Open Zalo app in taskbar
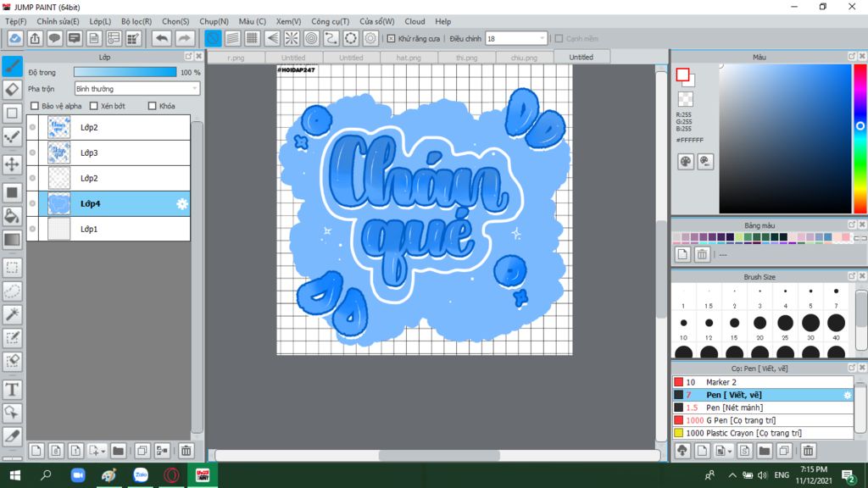Image resolution: width=868 pixels, height=488 pixels. (x=141, y=475)
